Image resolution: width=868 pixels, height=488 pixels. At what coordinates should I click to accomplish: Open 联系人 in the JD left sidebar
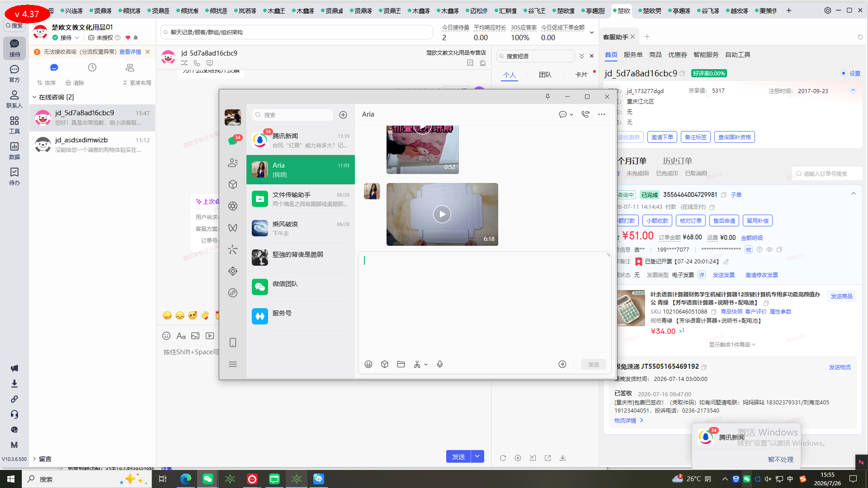coord(14,99)
